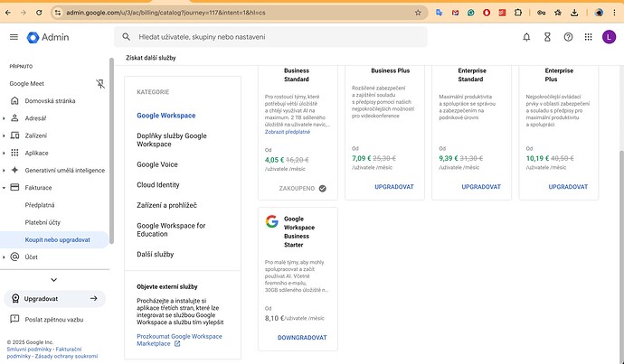624x364 pixels.
Task: Click the browser profile avatar icon
Action: 599,13
